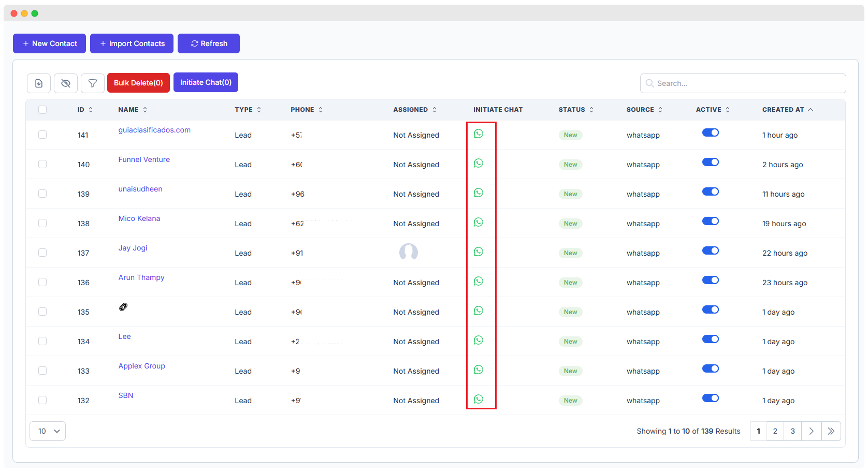Image resolution: width=868 pixels, height=473 pixels.
Task: Sort by Assigned column arrows
Action: (x=435, y=110)
